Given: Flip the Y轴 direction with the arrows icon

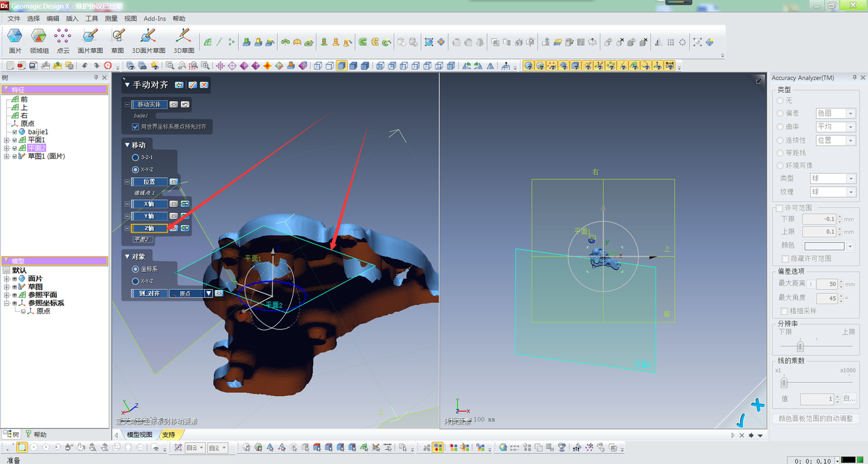Looking at the screenshot, I should pyautogui.click(x=185, y=216).
